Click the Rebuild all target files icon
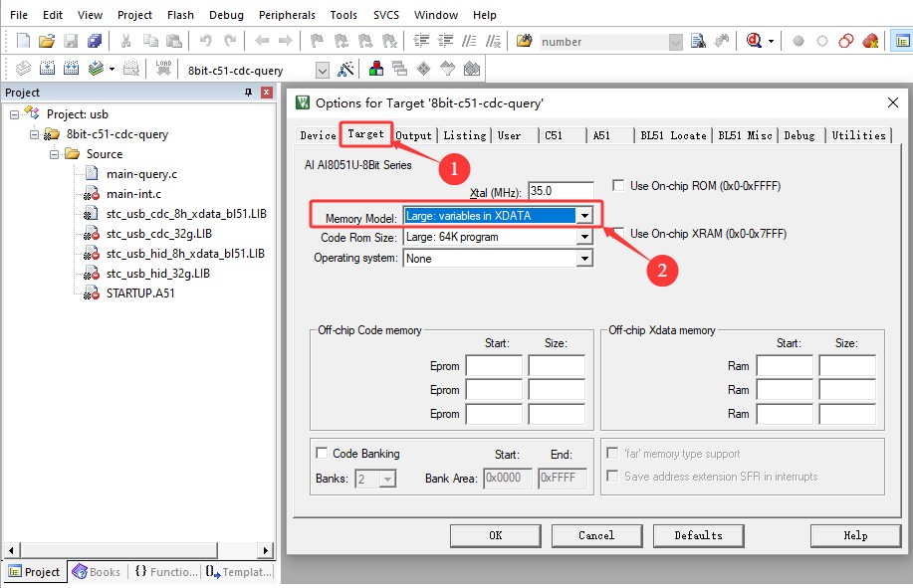Screen dimensions: 913x588 (x=71, y=70)
